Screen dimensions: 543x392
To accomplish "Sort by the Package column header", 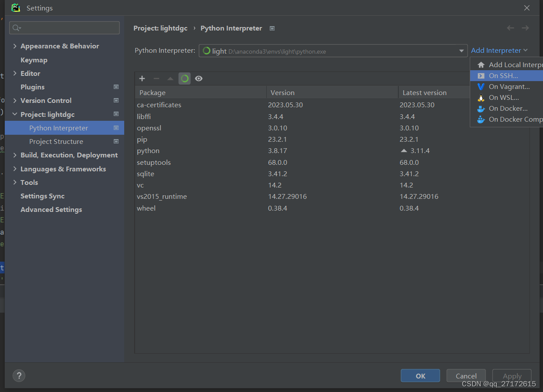I will 201,92.
